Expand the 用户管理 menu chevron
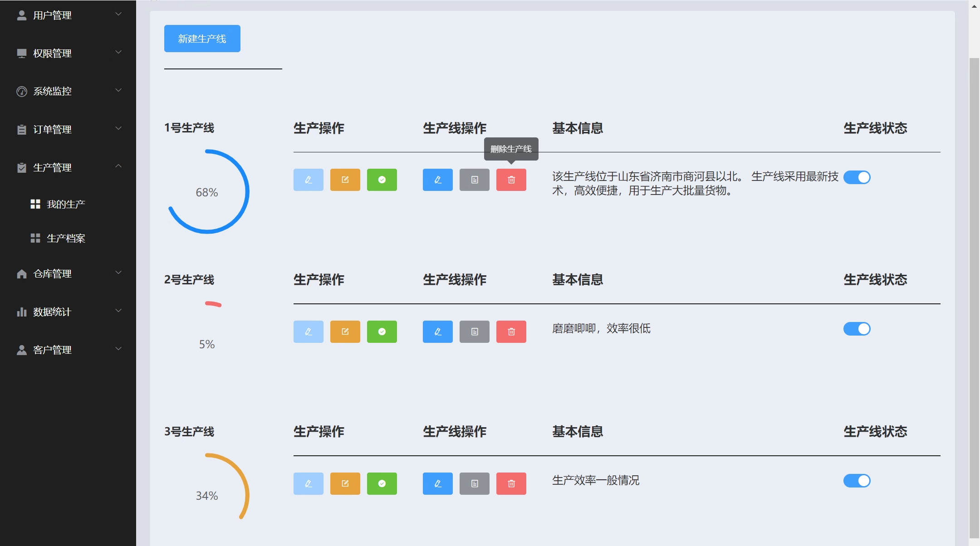 point(118,14)
